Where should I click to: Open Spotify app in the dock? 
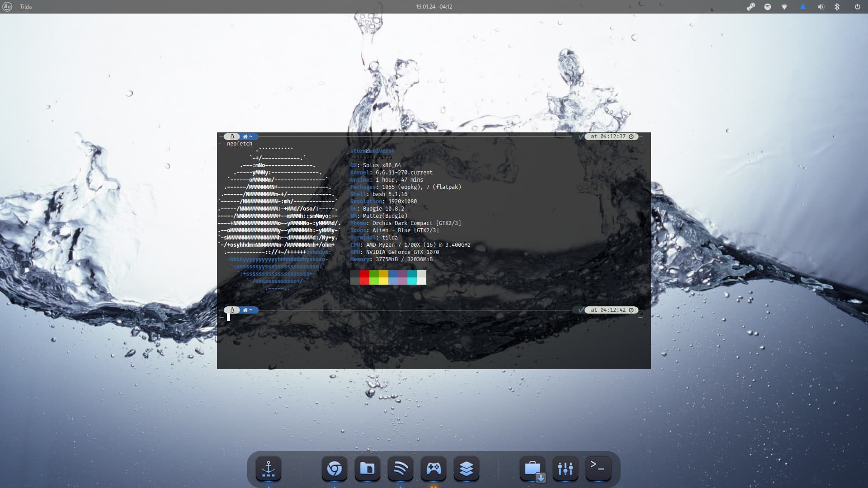(x=401, y=469)
